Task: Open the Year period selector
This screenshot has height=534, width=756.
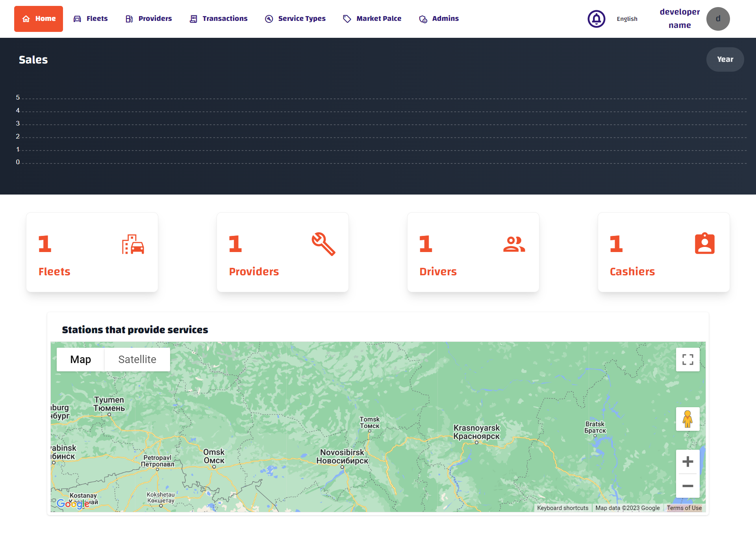Action: click(725, 59)
